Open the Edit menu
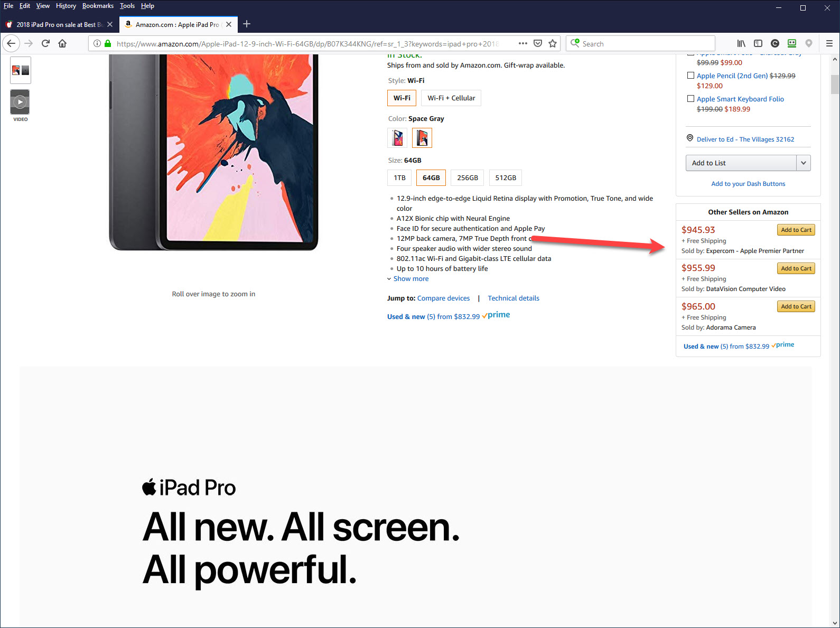Image resolution: width=840 pixels, height=628 pixels. click(25, 6)
